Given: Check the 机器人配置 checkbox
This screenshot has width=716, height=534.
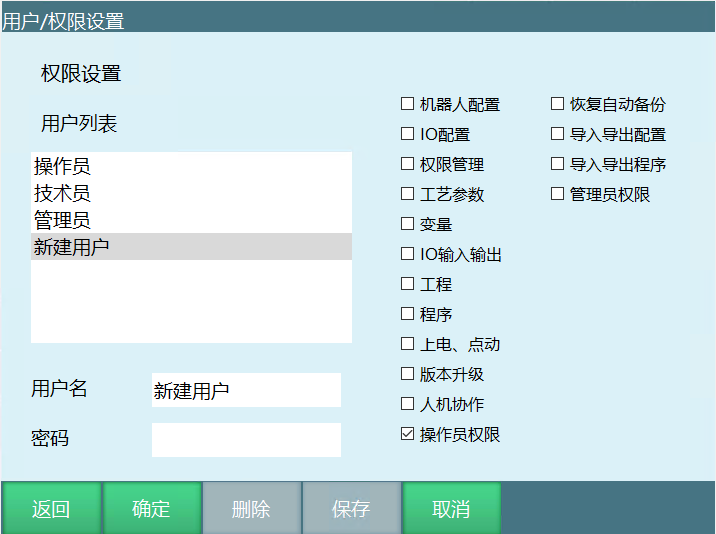Looking at the screenshot, I should 407,104.
